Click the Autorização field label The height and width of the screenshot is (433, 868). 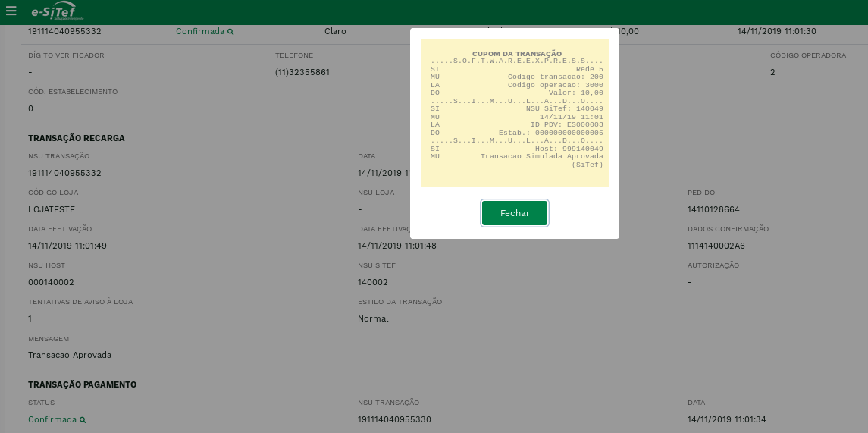[713, 265]
